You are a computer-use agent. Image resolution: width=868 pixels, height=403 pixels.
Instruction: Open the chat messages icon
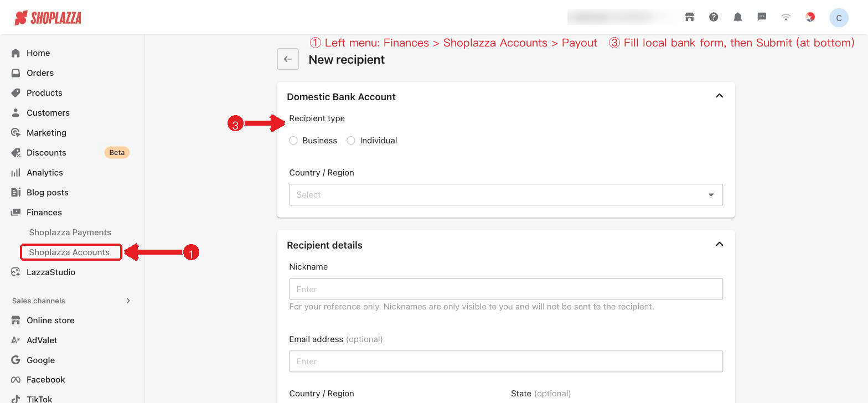(x=762, y=17)
